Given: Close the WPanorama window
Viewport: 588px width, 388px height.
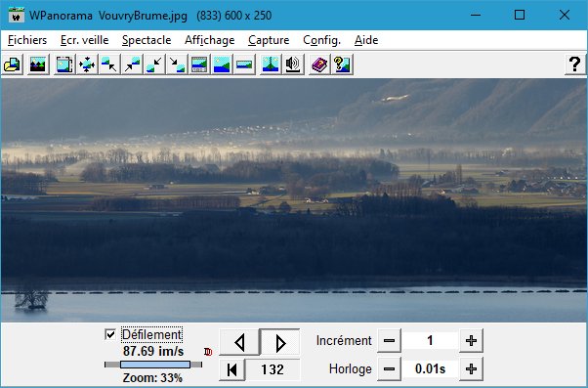Looking at the screenshot, I should tap(564, 15).
